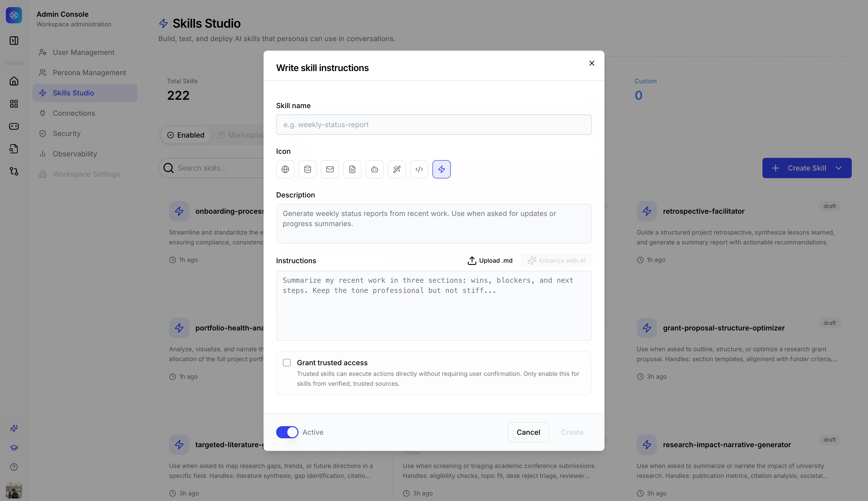
Task: Click the graduation cap icon in left rail
Action: click(x=14, y=448)
